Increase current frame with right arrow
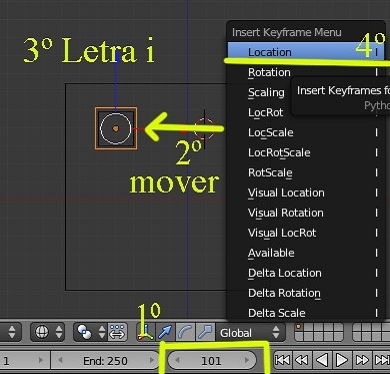Viewport: 390px width, 374px height. (x=247, y=360)
